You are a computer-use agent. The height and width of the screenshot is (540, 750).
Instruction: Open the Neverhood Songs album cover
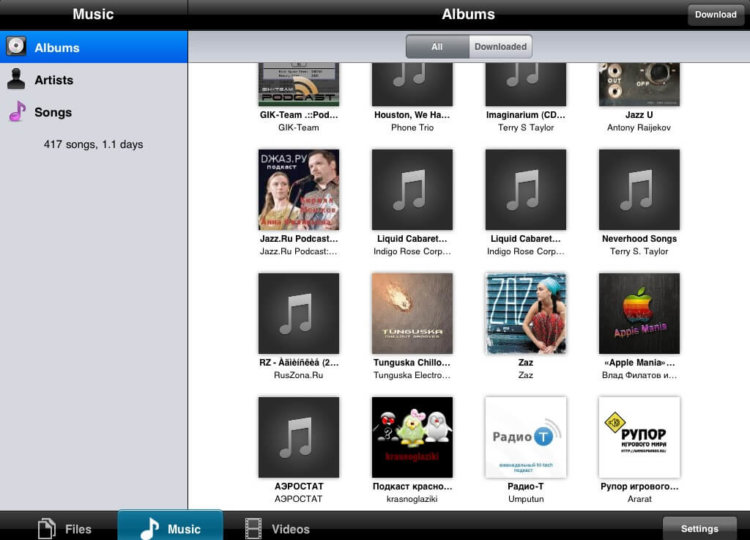tap(639, 189)
